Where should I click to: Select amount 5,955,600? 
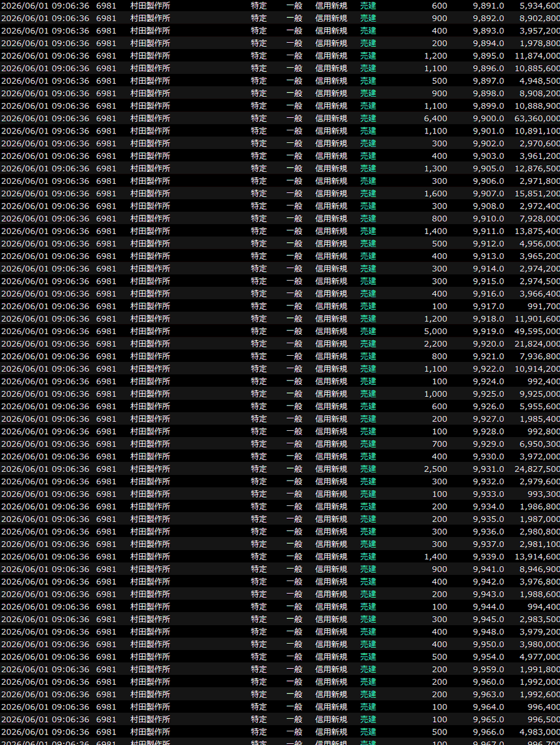(x=540, y=406)
